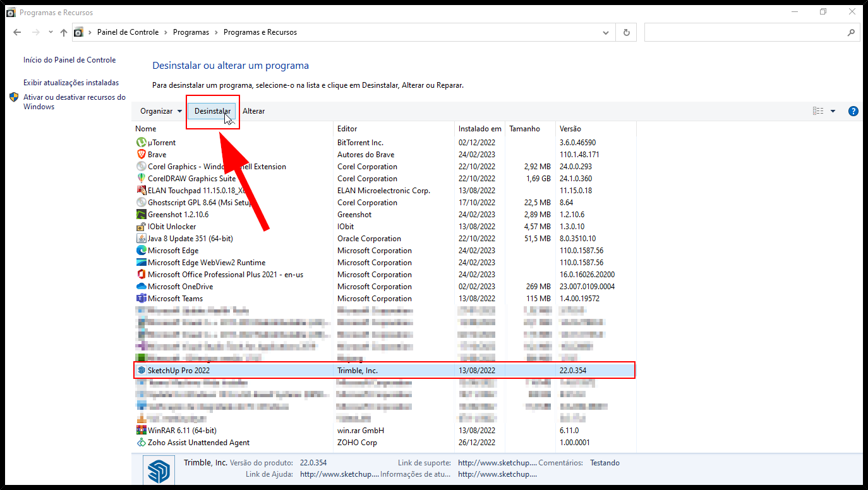Click '51,5 MB' size of Java

tap(538, 239)
